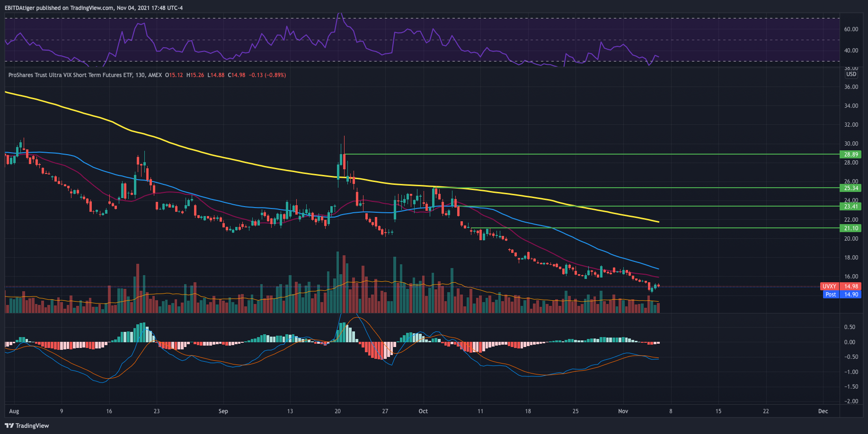Click the TradingView logo icon
The width and height of the screenshot is (868, 434).
pyautogui.click(x=9, y=425)
